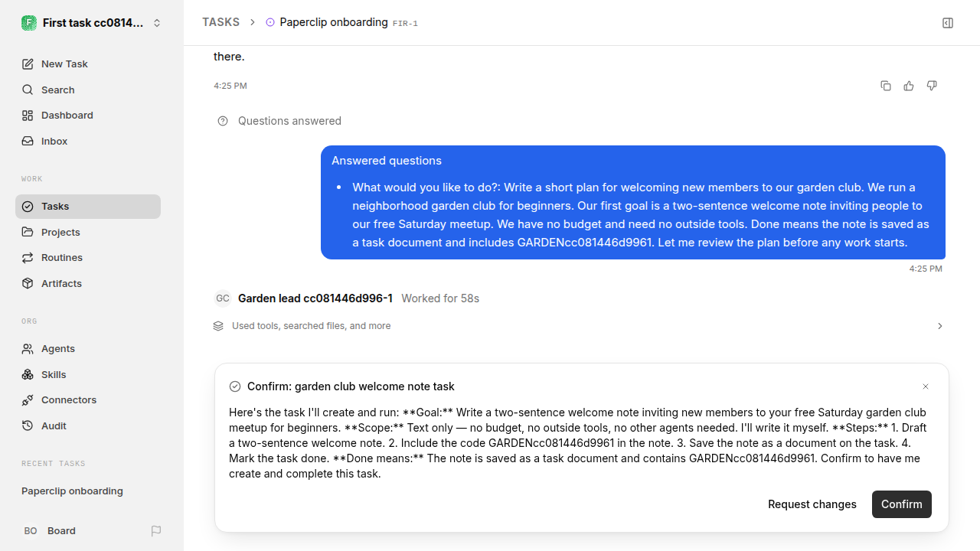980x551 pixels.
Task: Give the message a thumbs down
Action: point(932,86)
